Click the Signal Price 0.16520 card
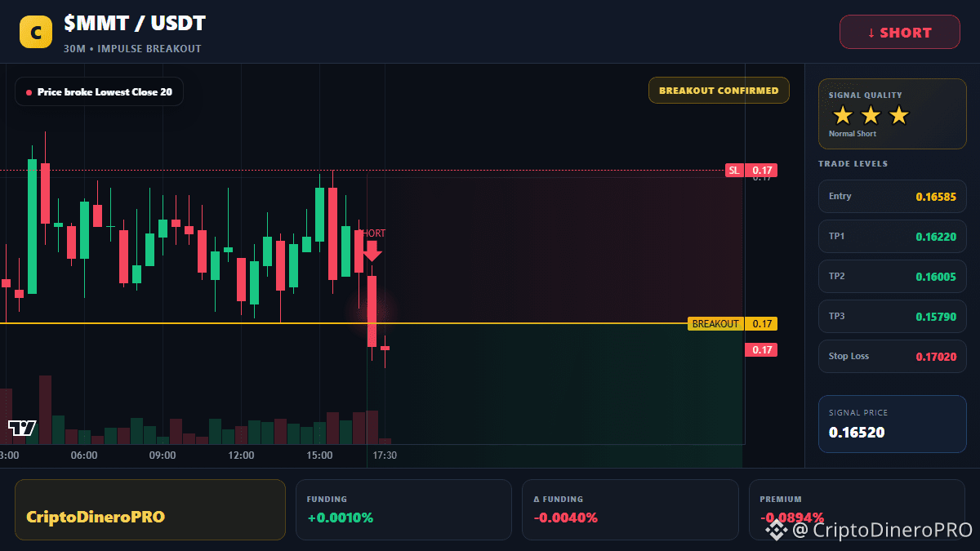Screen dimensions: 980x551 pyautogui.click(x=893, y=424)
